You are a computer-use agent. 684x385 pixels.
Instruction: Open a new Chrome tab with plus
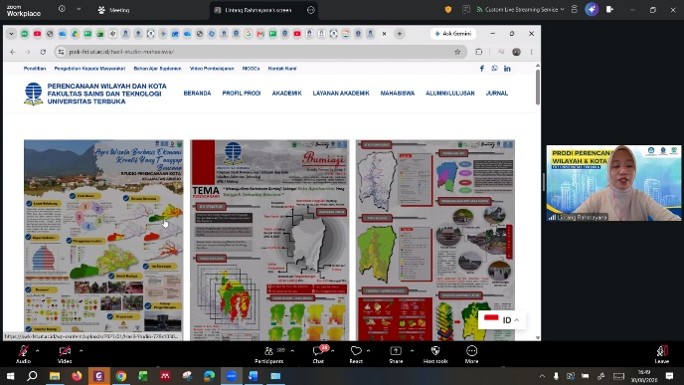coord(399,34)
